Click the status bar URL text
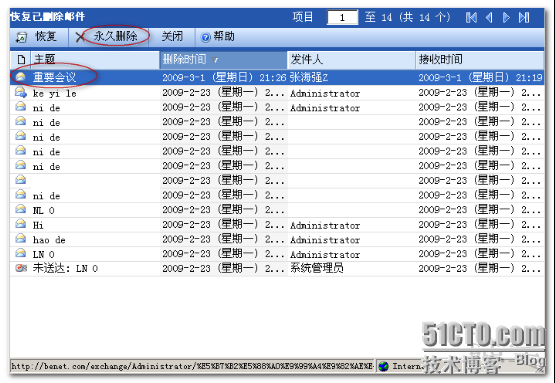The width and height of the screenshot is (555, 383). pyautogui.click(x=191, y=366)
